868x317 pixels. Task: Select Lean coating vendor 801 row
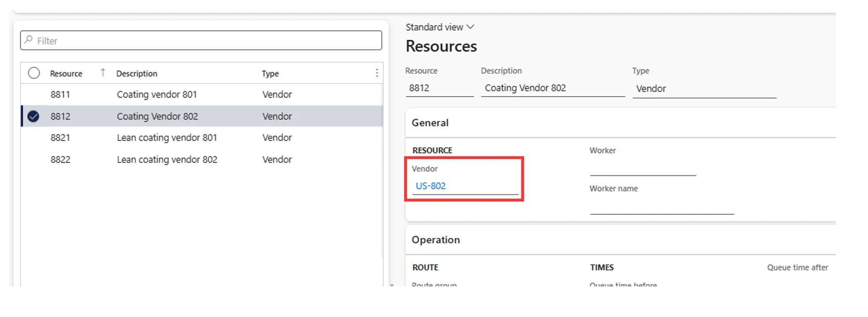click(x=167, y=138)
